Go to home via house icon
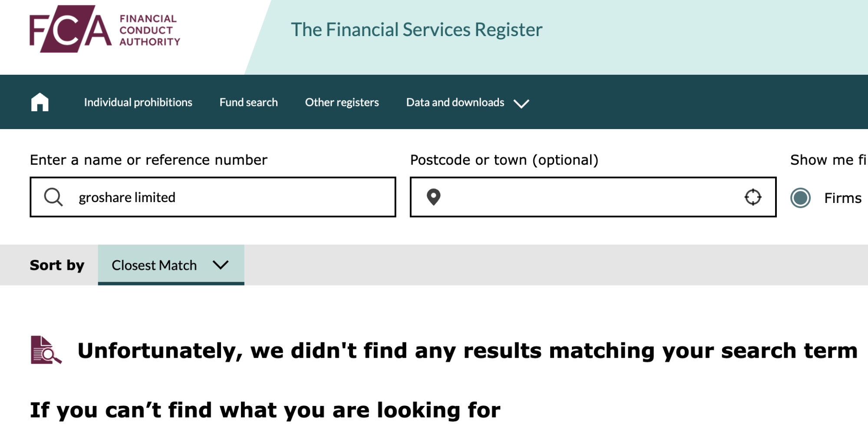868x435 pixels. [x=40, y=103]
